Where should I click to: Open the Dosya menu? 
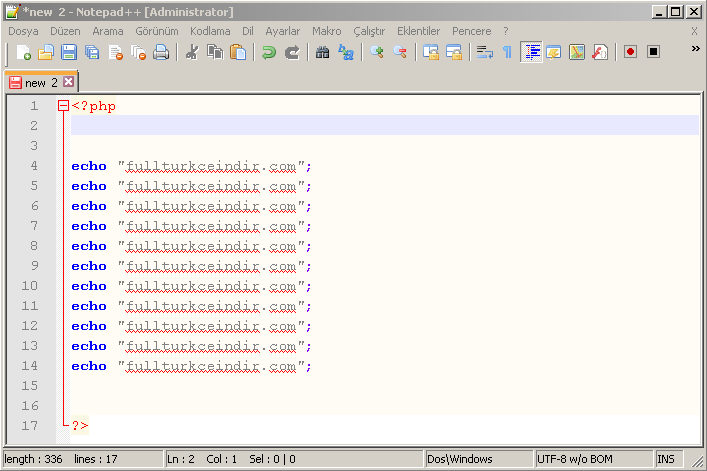(x=23, y=31)
